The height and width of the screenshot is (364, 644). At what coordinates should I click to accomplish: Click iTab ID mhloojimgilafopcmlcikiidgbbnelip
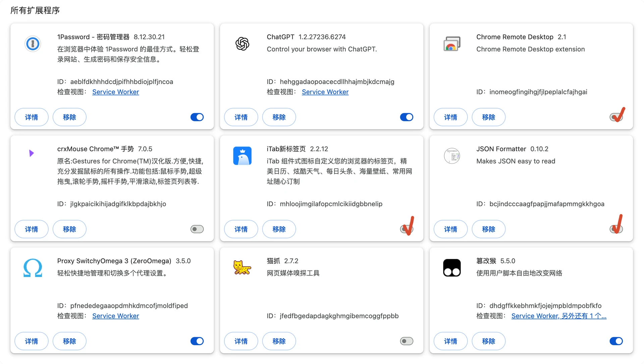331,204
